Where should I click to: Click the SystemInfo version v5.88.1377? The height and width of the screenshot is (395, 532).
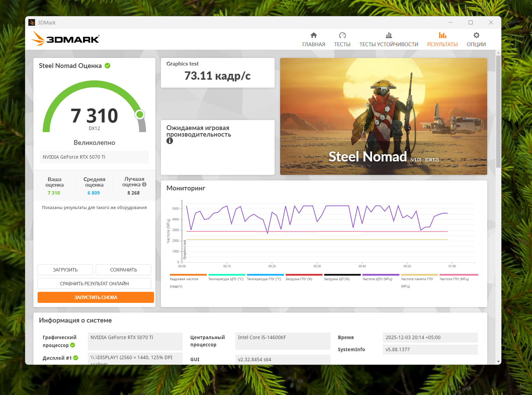tap(430, 349)
